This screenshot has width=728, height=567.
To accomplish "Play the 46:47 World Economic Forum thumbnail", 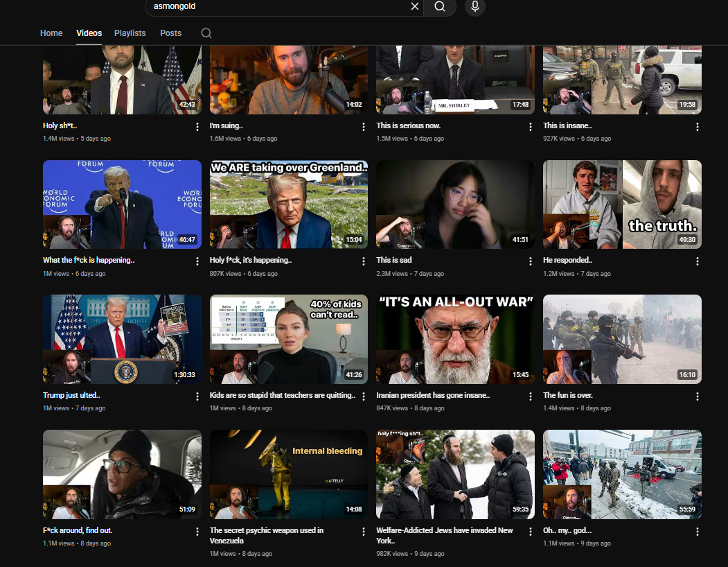I will 122,204.
